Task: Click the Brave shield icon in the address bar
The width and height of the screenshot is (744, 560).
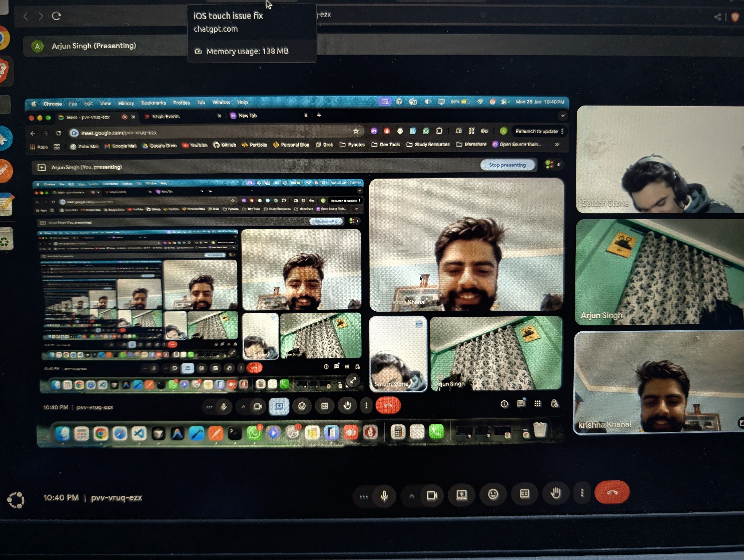Action: 736,17
